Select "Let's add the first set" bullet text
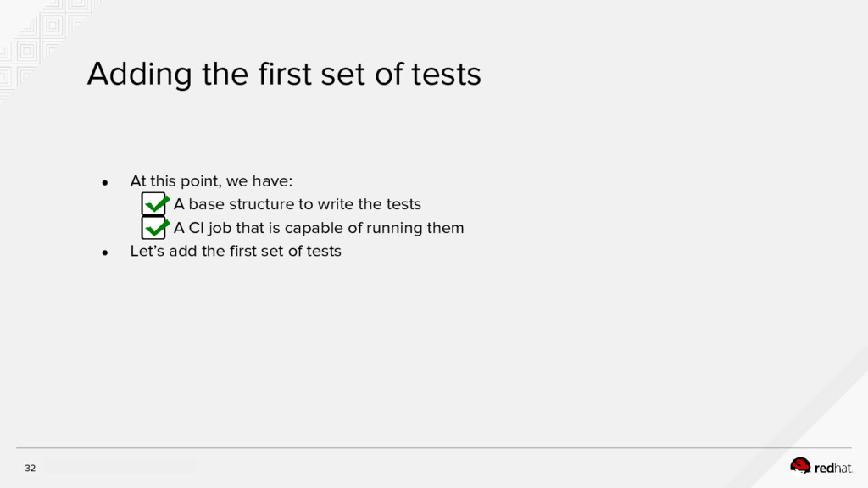This screenshot has height=488, width=868. 235,251
